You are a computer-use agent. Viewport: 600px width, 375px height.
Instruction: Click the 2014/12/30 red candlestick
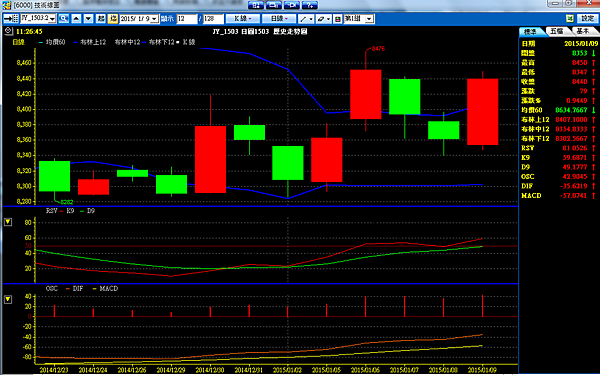coord(210,159)
